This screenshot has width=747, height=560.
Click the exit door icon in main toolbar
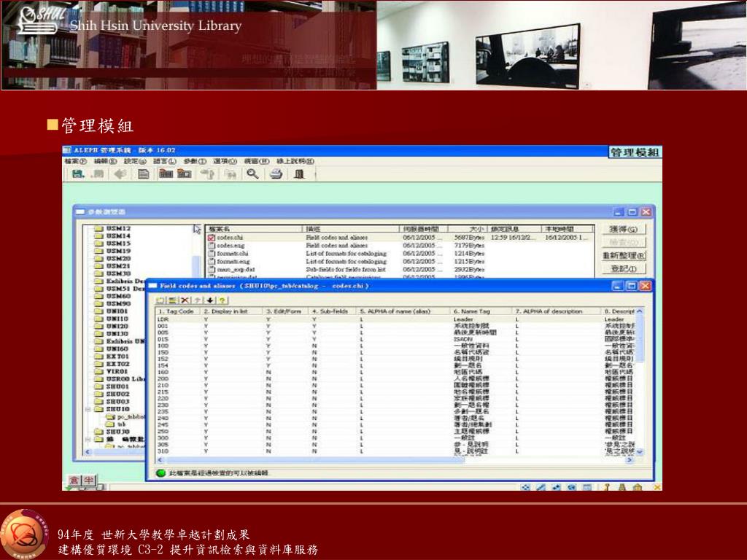click(299, 174)
